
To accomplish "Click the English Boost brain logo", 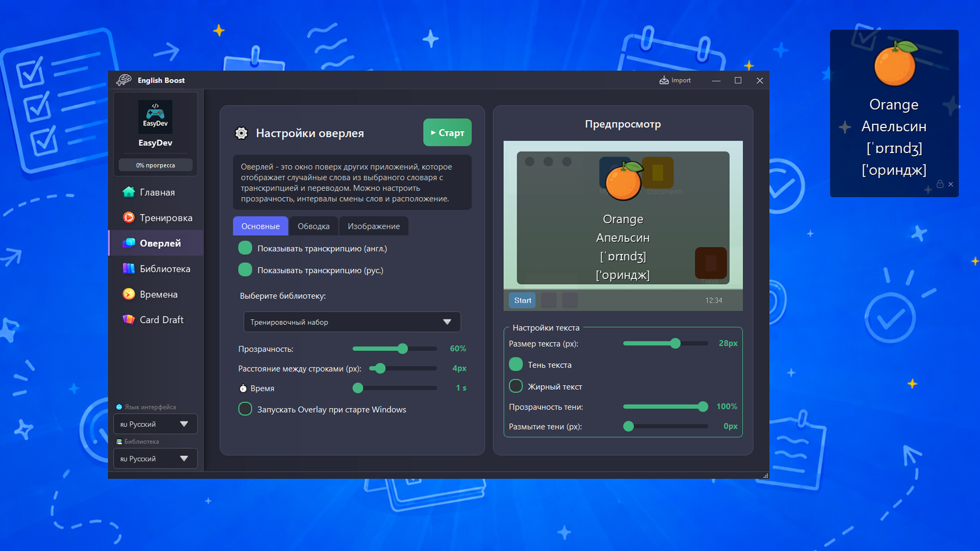I will (124, 80).
